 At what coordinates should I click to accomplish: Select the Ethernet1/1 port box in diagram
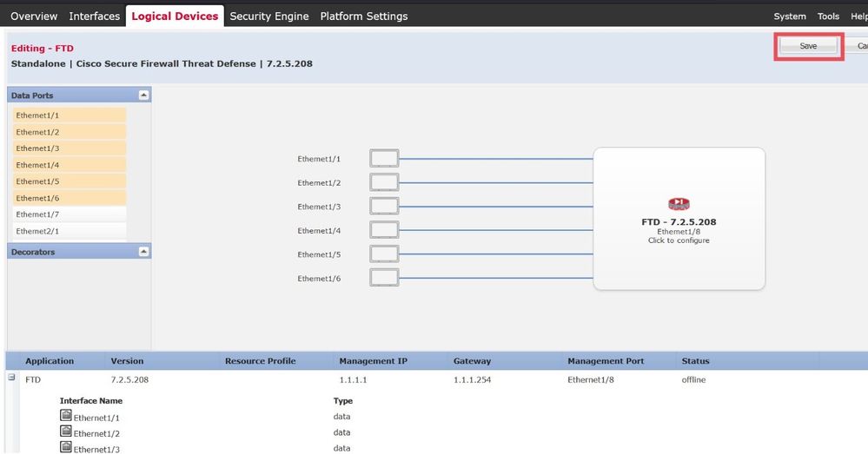[384, 159]
